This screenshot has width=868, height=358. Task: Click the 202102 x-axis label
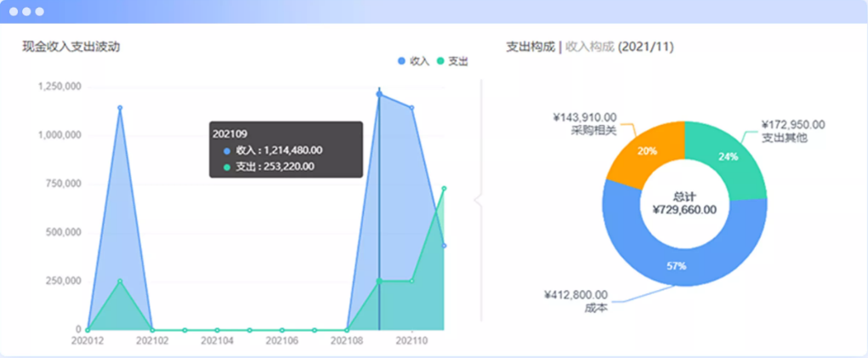point(151,341)
